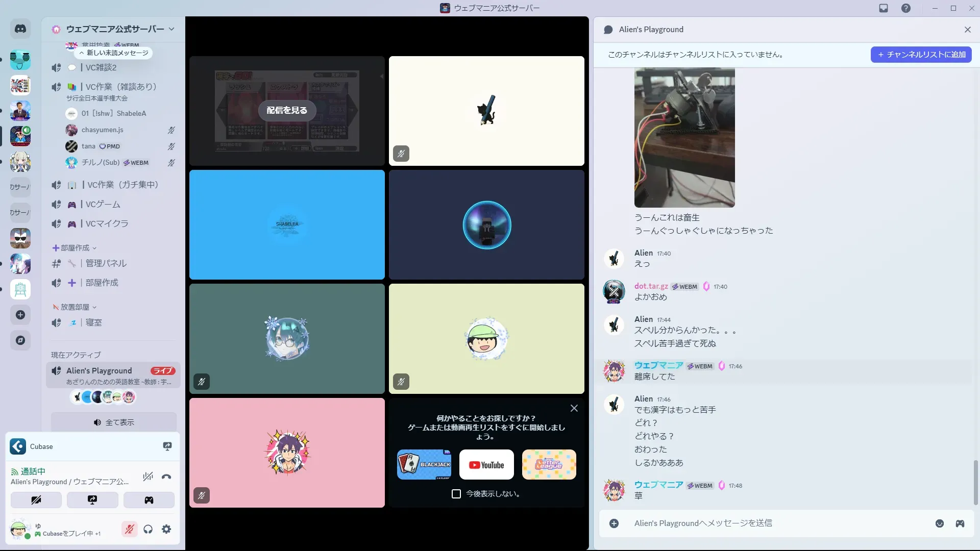Select the VCゲーム voice channel
Image resolution: width=980 pixels, height=551 pixels.
pos(103,204)
